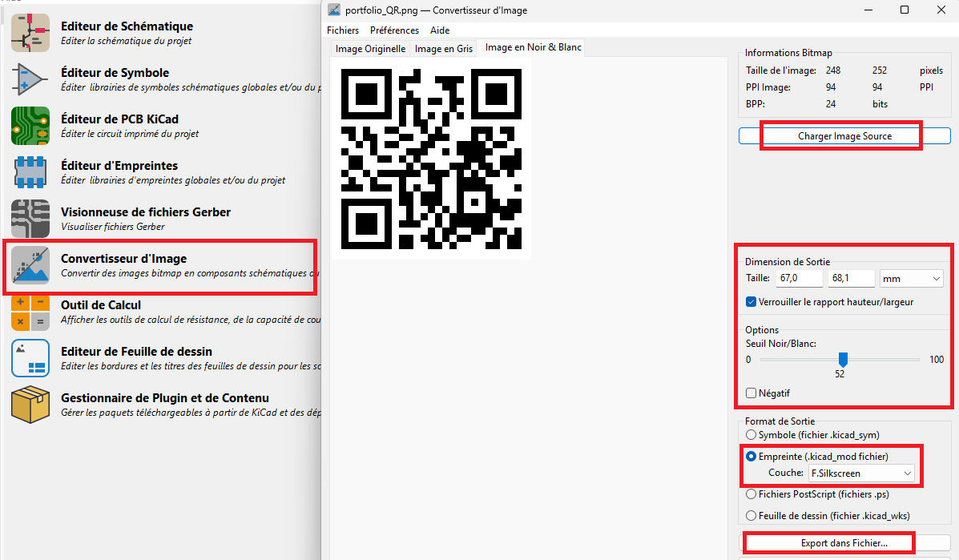
Task: Click the Export dans Fichier button
Action: pyautogui.click(x=844, y=543)
